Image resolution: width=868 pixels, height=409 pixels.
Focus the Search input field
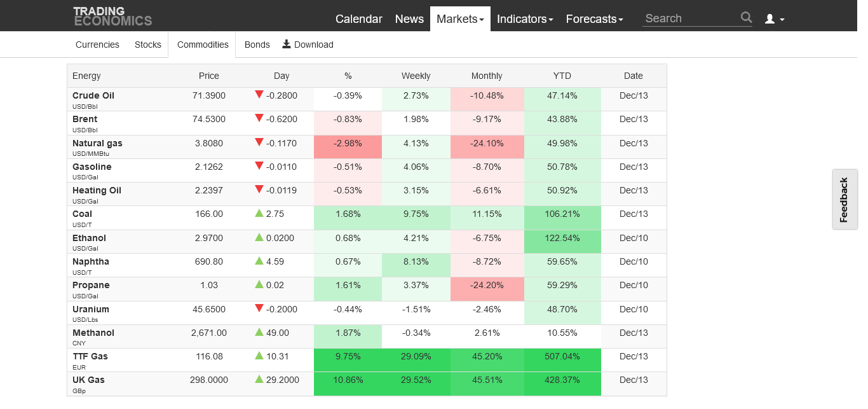tap(689, 18)
